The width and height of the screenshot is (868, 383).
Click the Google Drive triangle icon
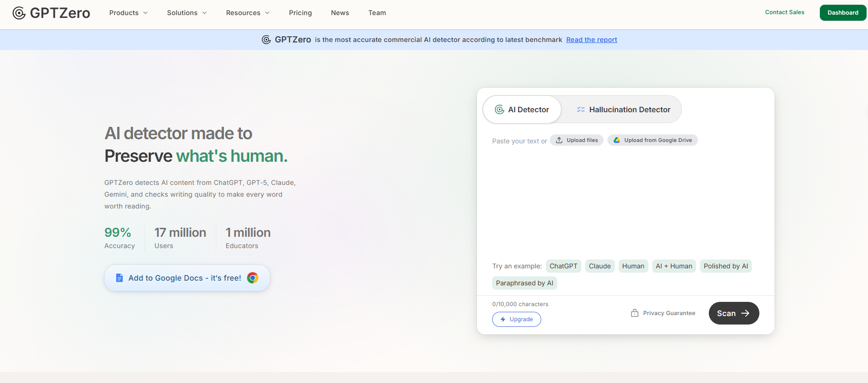coord(617,140)
